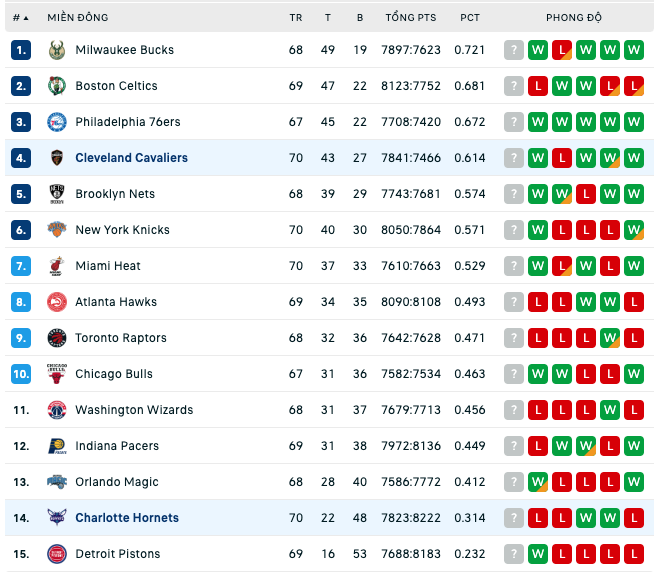Open Miami Heat team page
Screen dimensions: 659x576
tap(108, 266)
